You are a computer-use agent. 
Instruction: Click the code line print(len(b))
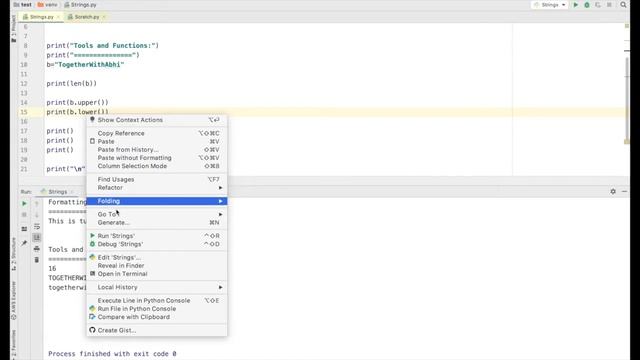click(x=71, y=84)
